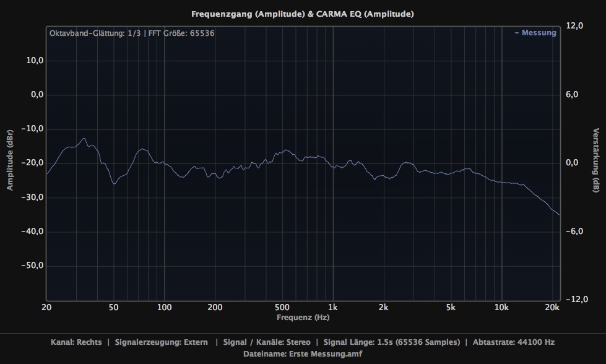Image resolution: width=606 pixels, height=364 pixels.
Task: Click the Dateiname Erste Messung.amf text
Action: coord(303,354)
